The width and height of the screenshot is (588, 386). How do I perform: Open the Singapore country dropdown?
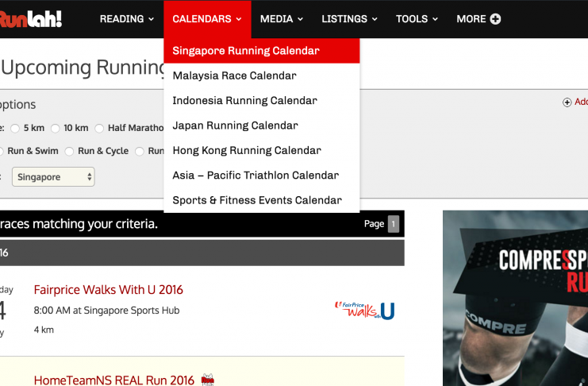(x=53, y=177)
